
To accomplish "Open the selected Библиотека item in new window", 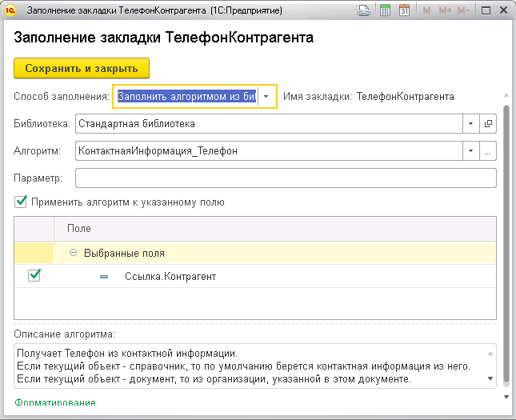I will (488, 124).
